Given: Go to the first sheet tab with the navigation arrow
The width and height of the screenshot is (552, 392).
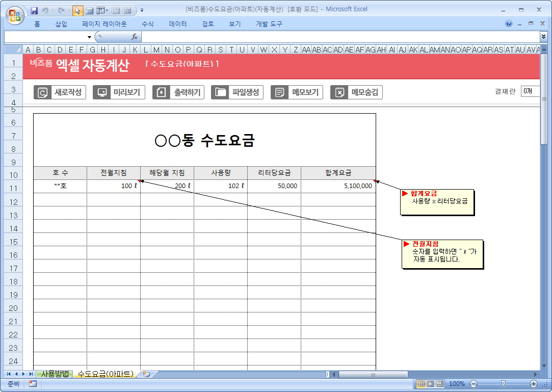Looking at the screenshot, I should pos(9,374).
